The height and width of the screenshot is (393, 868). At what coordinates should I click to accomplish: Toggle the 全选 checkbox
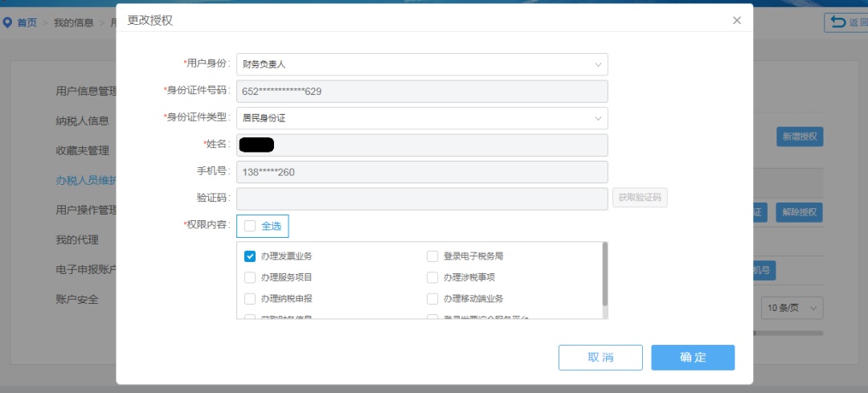251,226
